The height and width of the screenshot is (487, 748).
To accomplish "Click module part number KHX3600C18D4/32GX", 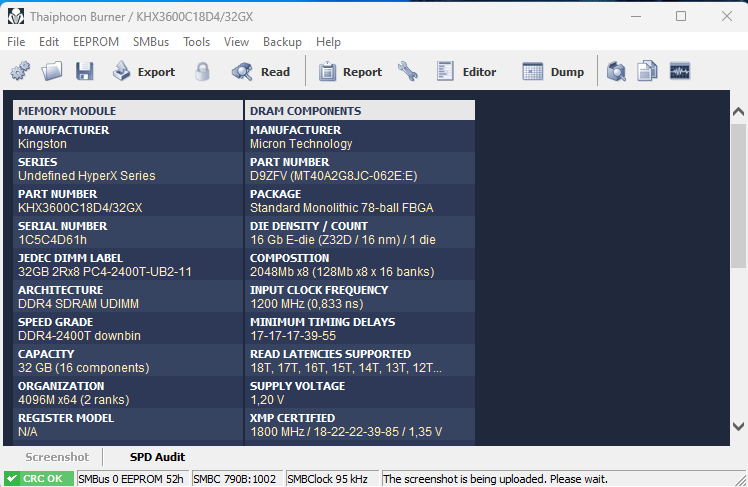I will (x=80, y=207).
